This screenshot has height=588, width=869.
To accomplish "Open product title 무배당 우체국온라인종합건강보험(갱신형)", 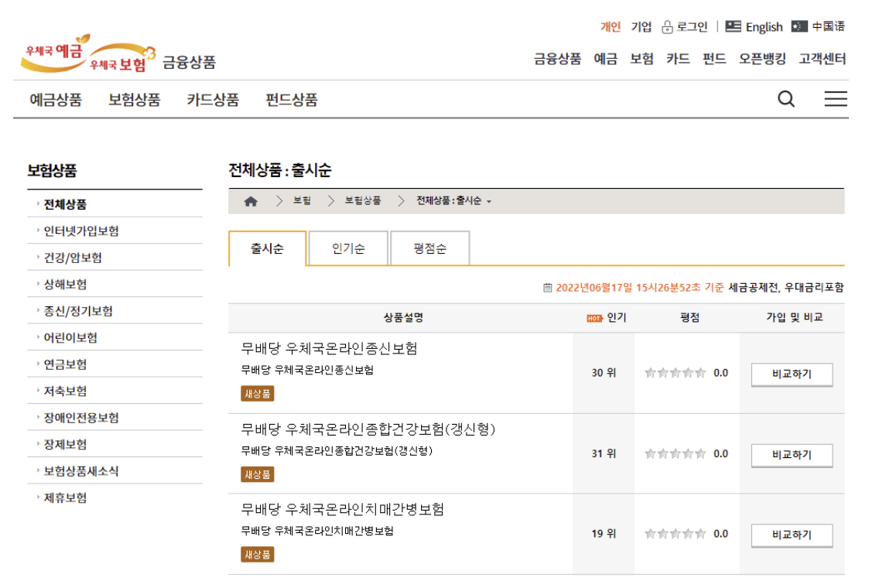I will 368,429.
